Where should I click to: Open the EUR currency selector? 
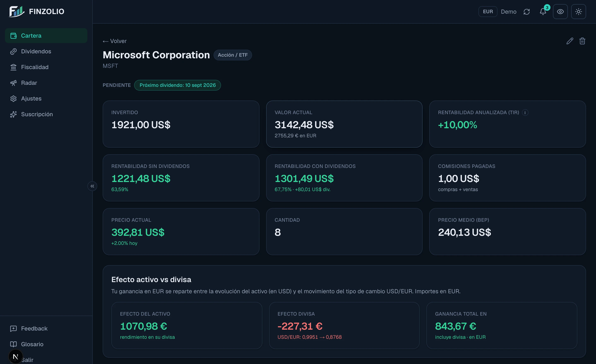pyautogui.click(x=488, y=12)
